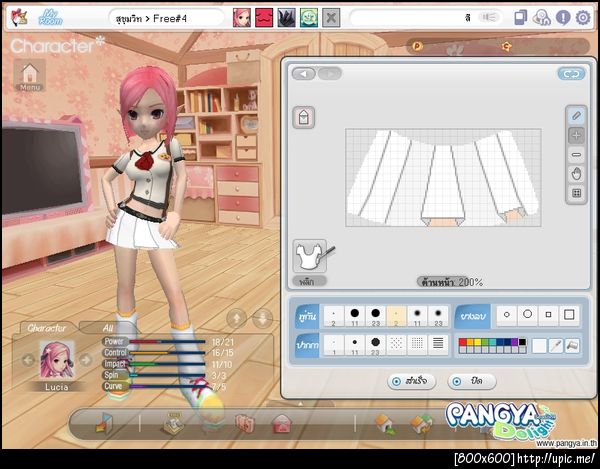Click the door exit icon in bottom bar
The width and height of the screenshot is (600, 469).
point(104,423)
